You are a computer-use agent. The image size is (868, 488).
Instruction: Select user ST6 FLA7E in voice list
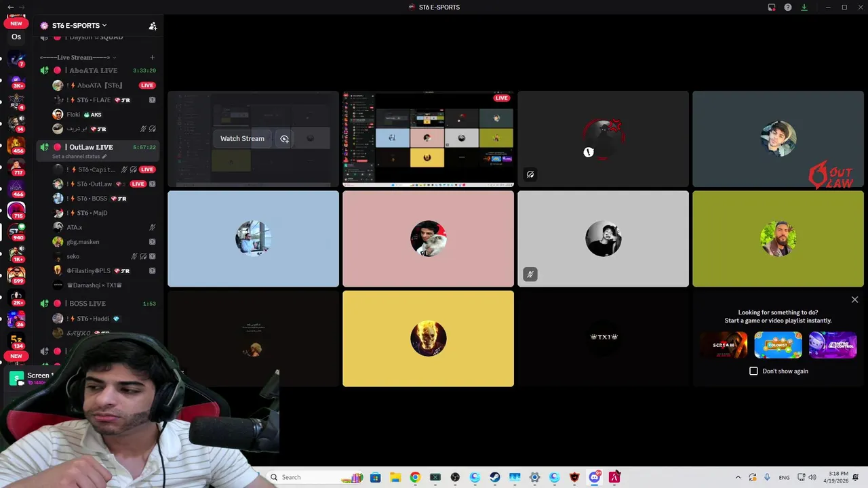pos(103,100)
